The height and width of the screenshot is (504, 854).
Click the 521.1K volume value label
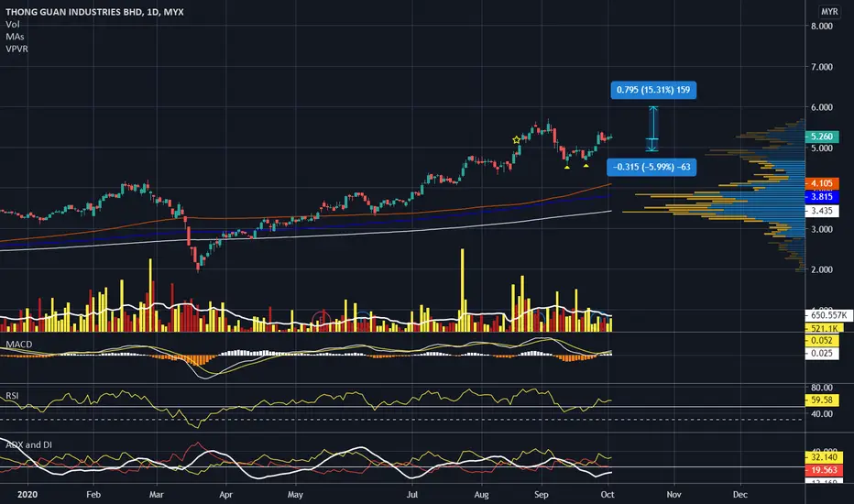[824, 328]
